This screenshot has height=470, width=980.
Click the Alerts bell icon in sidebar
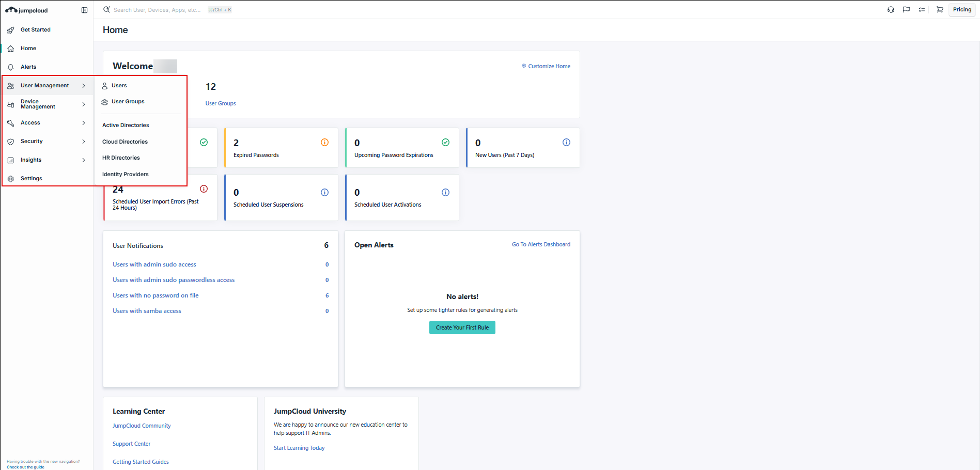[11, 67]
